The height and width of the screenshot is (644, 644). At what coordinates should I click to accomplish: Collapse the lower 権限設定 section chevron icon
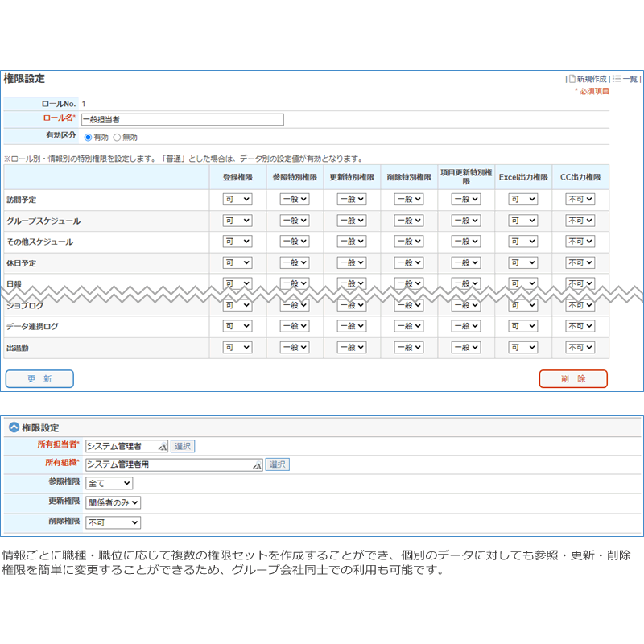pyautogui.click(x=14, y=427)
